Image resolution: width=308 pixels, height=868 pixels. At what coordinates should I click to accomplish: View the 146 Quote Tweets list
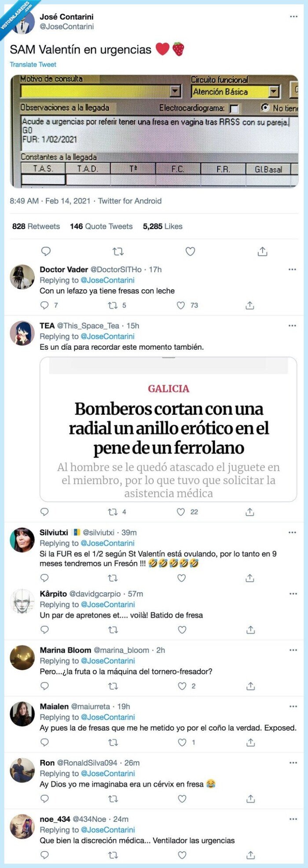pos(101,226)
